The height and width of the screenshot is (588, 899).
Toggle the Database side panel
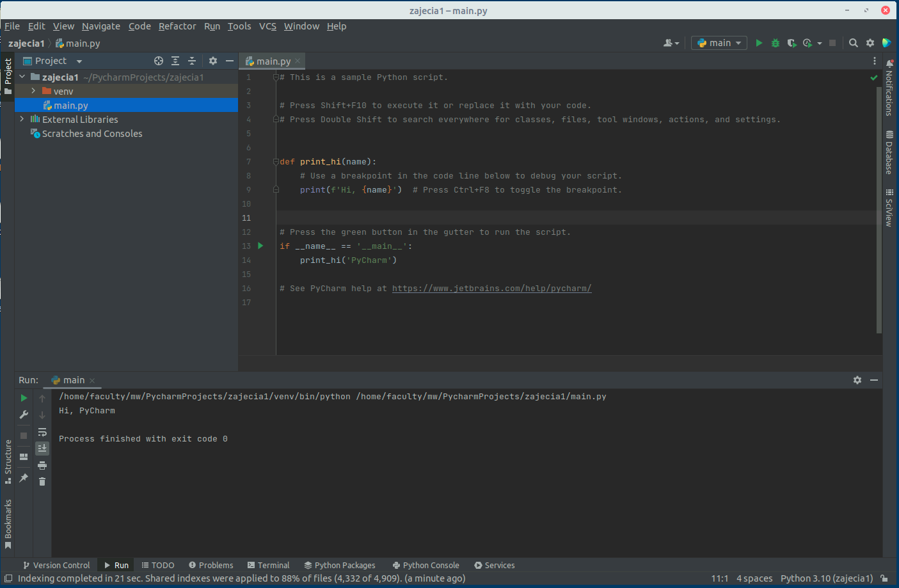889,152
